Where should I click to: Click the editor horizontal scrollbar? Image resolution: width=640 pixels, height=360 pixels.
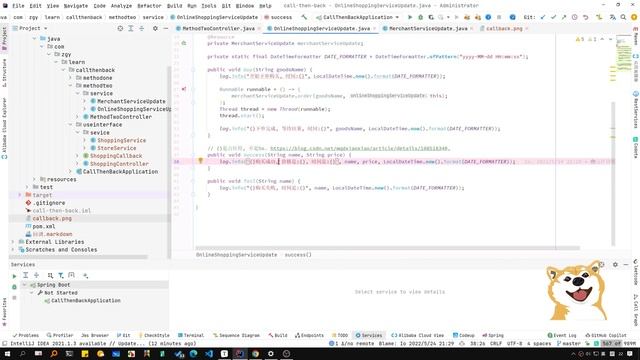point(387,248)
